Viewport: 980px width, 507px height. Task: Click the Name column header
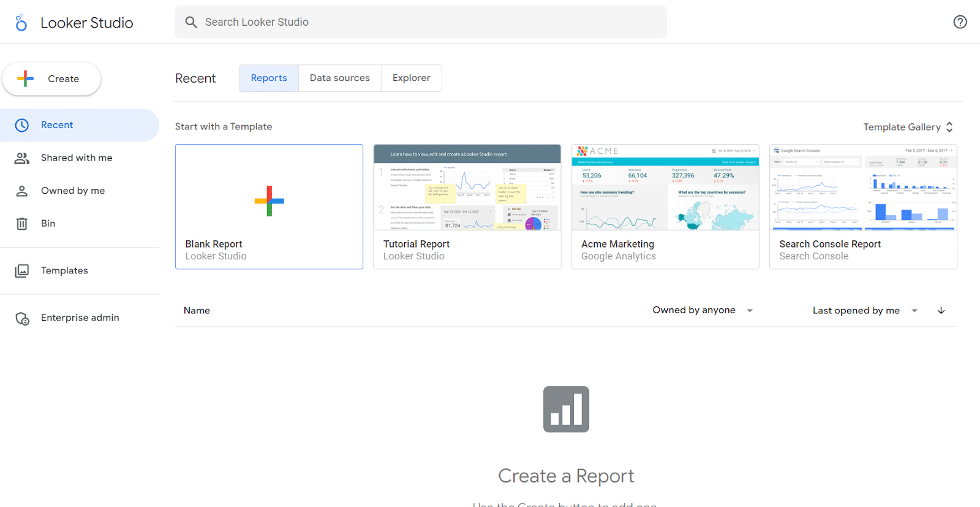197,311
